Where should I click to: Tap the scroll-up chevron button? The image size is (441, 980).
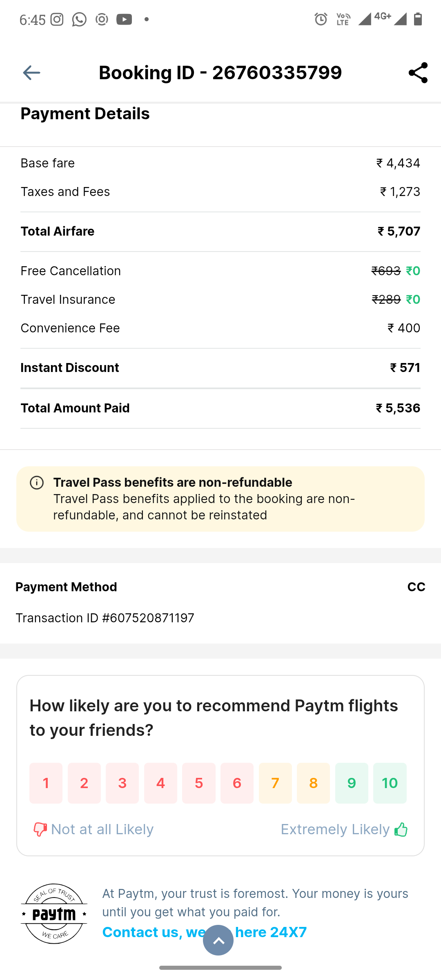[x=218, y=940]
